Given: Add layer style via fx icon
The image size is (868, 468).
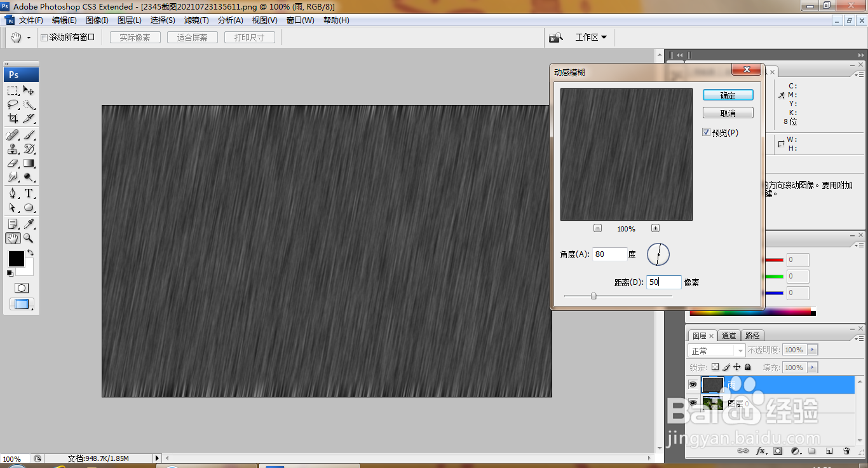Looking at the screenshot, I should click(x=760, y=451).
